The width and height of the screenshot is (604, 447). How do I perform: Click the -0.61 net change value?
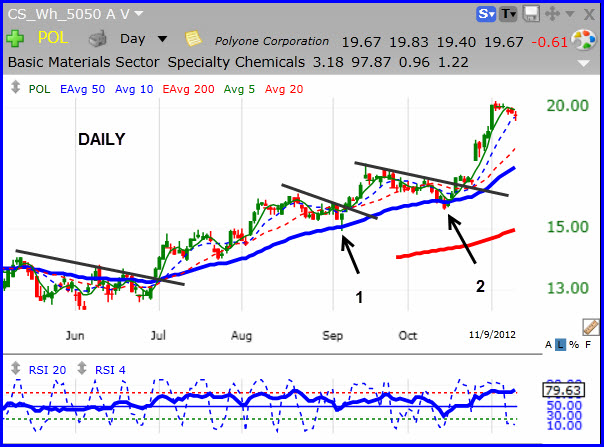[549, 42]
